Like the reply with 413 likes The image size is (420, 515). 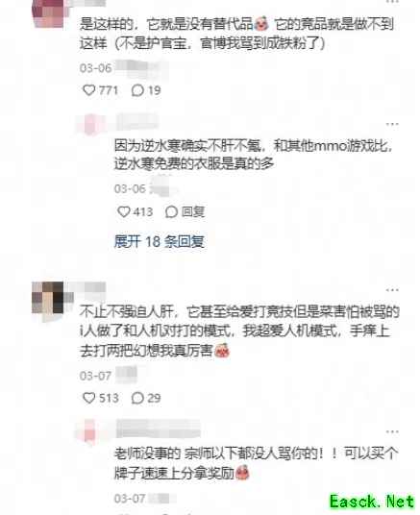[x=124, y=211]
